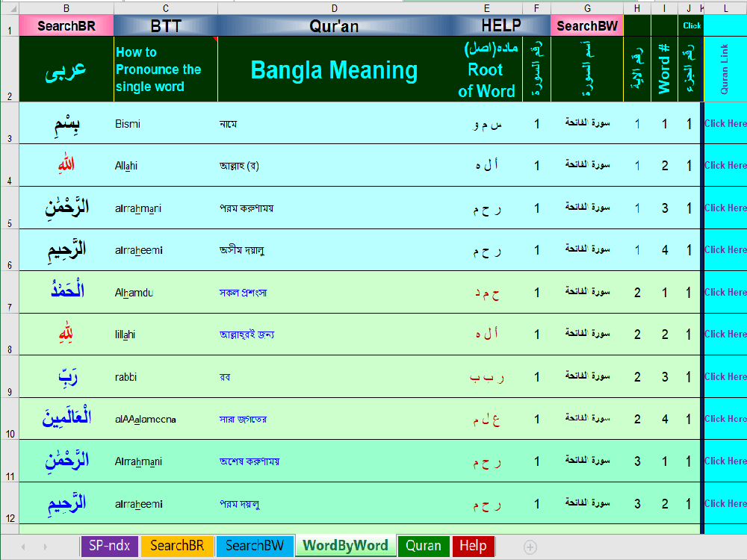This screenshot has height=560, width=747.
Task: Click the previous sheet navigation arrow
Action: point(23,547)
